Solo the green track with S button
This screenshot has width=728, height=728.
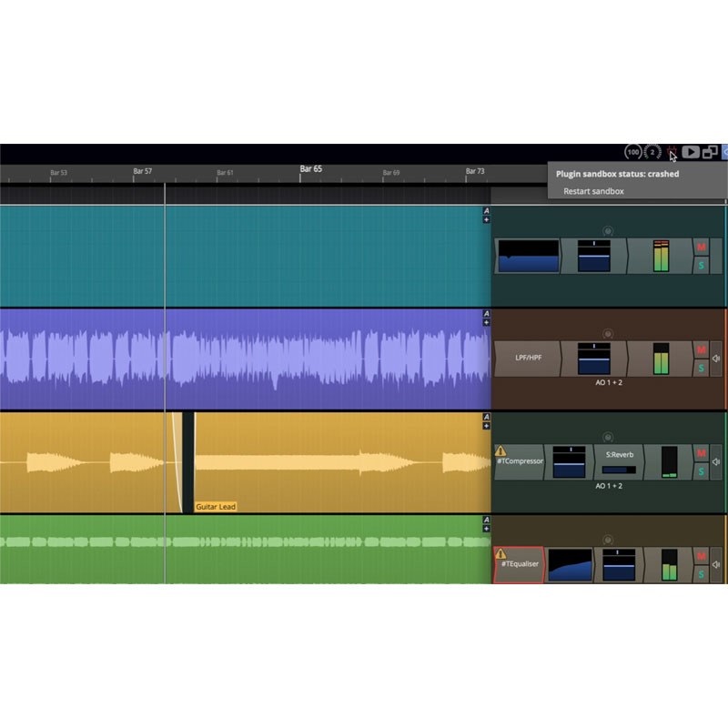701,575
